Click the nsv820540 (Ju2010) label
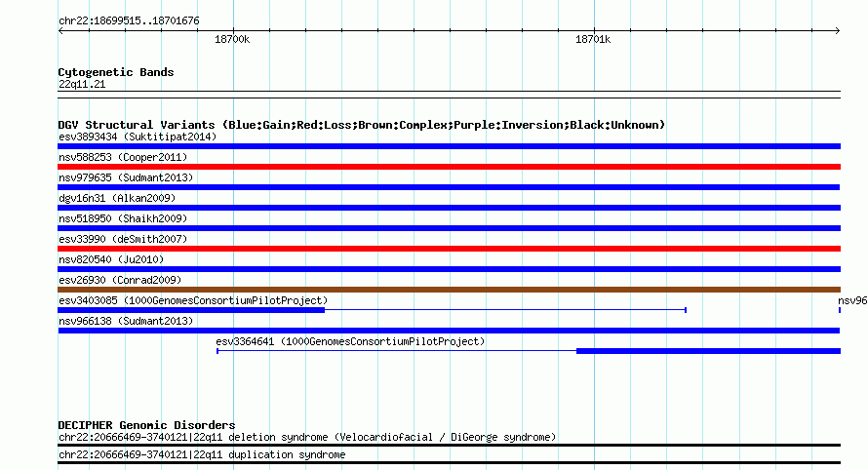 [111, 259]
